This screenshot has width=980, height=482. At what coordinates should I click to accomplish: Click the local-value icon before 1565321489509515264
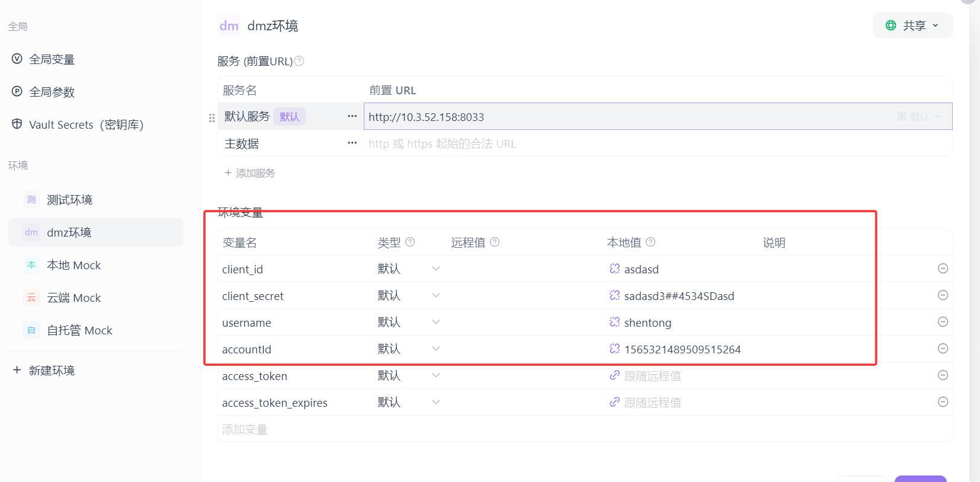(x=614, y=349)
